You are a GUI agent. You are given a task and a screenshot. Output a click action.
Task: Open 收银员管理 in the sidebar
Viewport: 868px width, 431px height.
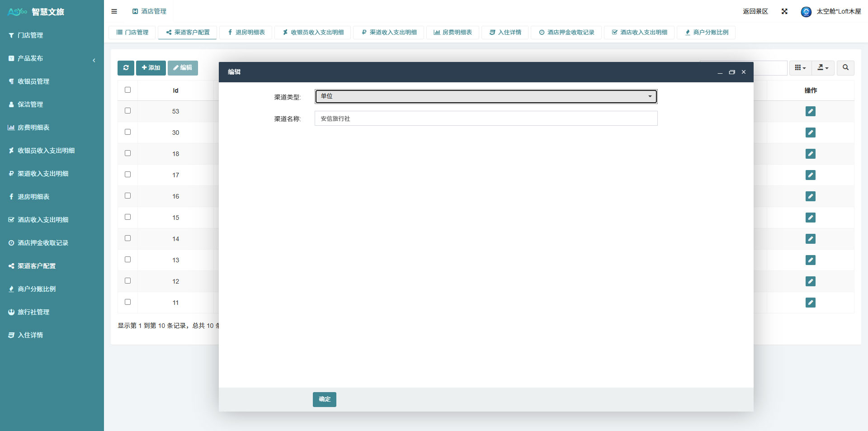(x=52, y=81)
